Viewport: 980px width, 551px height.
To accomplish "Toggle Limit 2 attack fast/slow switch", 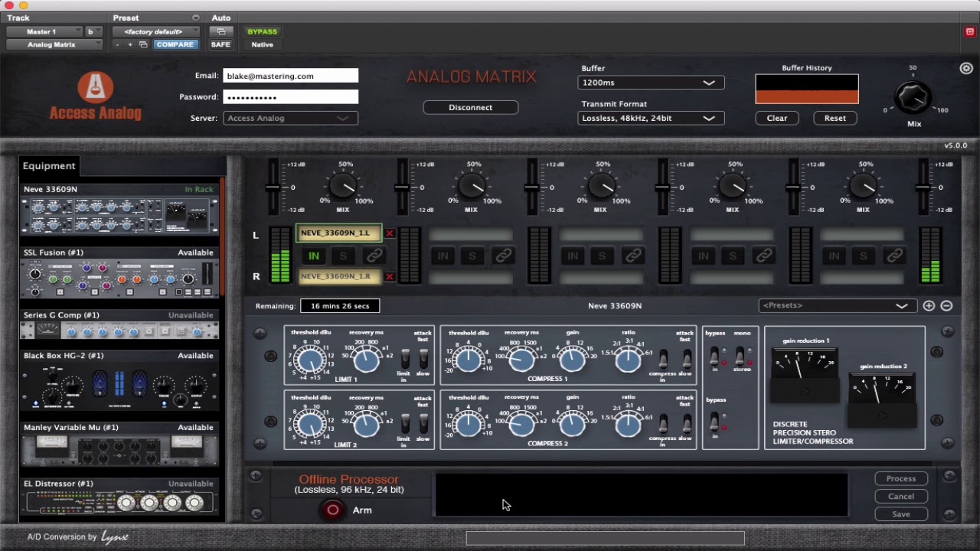I will click(x=423, y=424).
